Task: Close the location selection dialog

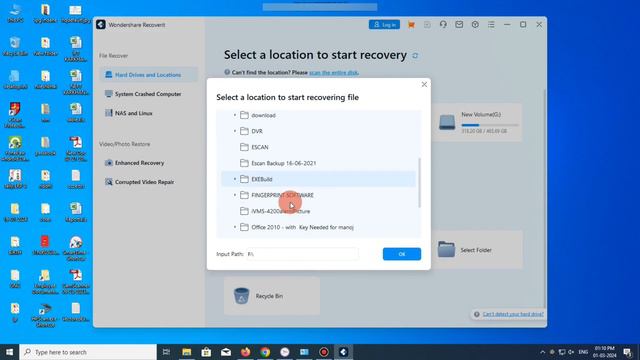Action: (x=424, y=84)
